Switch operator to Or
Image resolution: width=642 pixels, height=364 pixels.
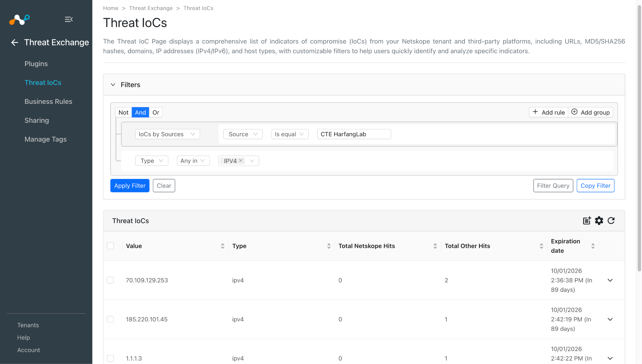coord(156,112)
